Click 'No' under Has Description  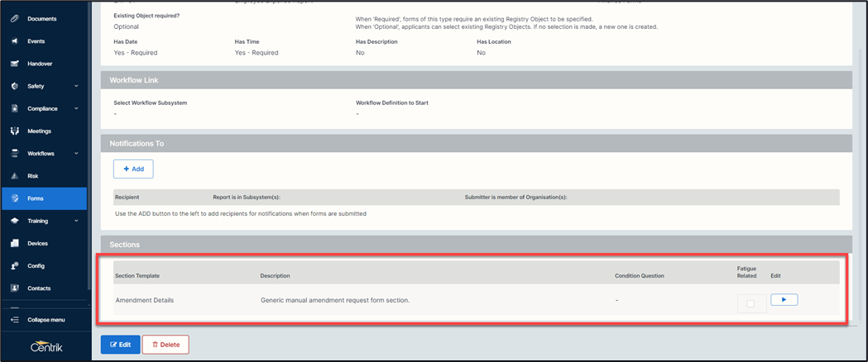coord(360,53)
